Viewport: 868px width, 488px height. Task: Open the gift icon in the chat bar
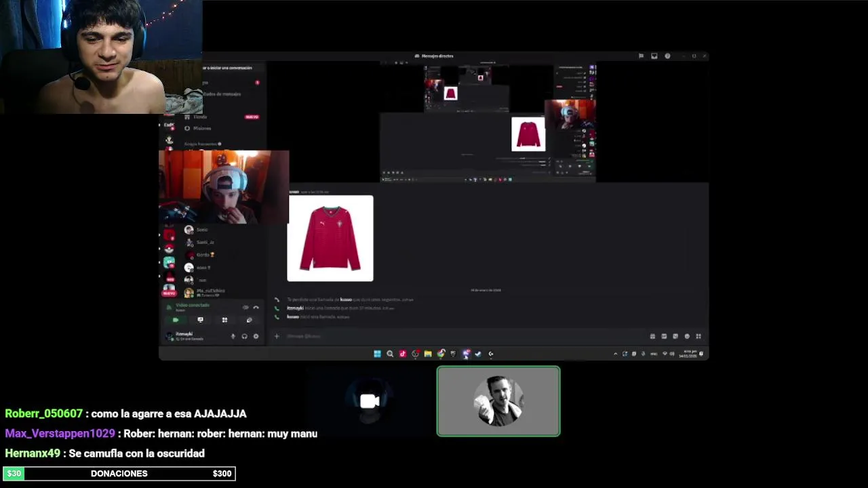point(652,336)
